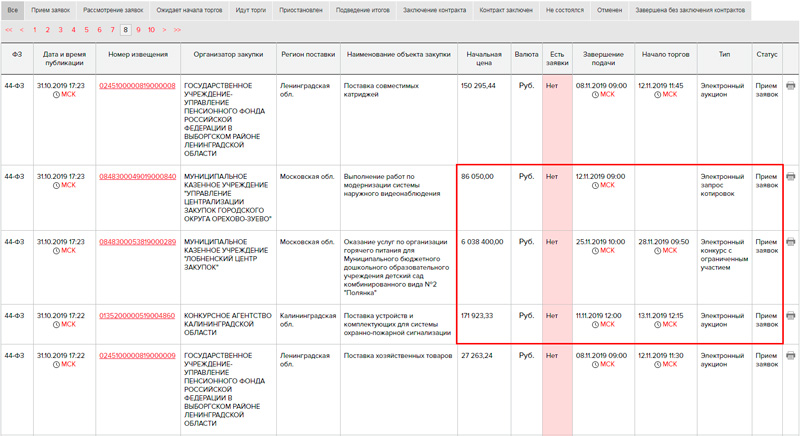The height and width of the screenshot is (436, 800).
Task: Click clock icon under 25.11.2019 10:00
Action: coord(595,251)
